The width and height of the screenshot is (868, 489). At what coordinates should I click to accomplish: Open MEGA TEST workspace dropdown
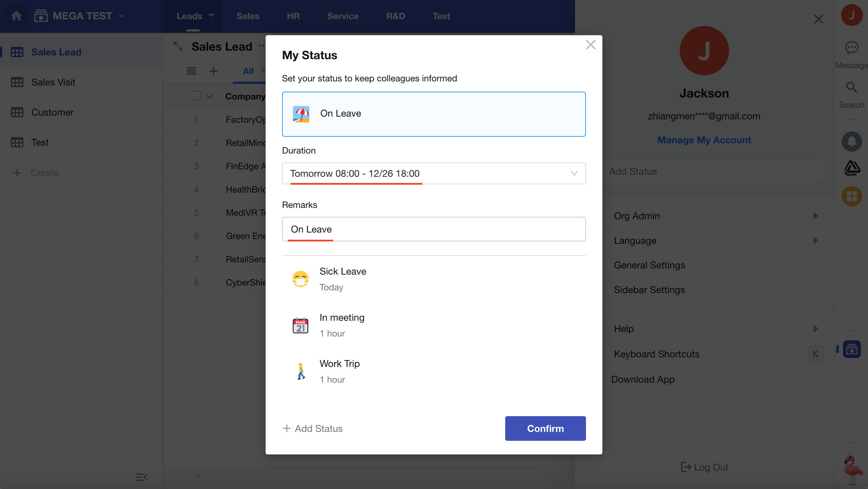pos(122,16)
